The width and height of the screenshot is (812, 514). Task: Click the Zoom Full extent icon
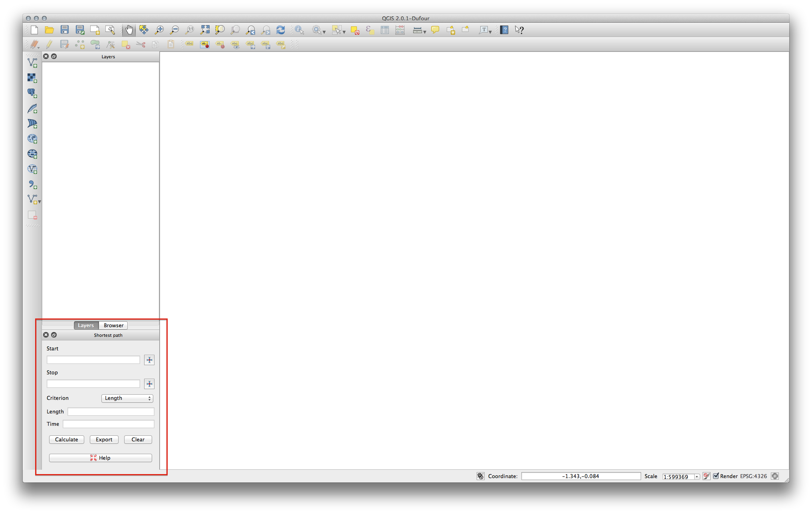click(x=205, y=30)
